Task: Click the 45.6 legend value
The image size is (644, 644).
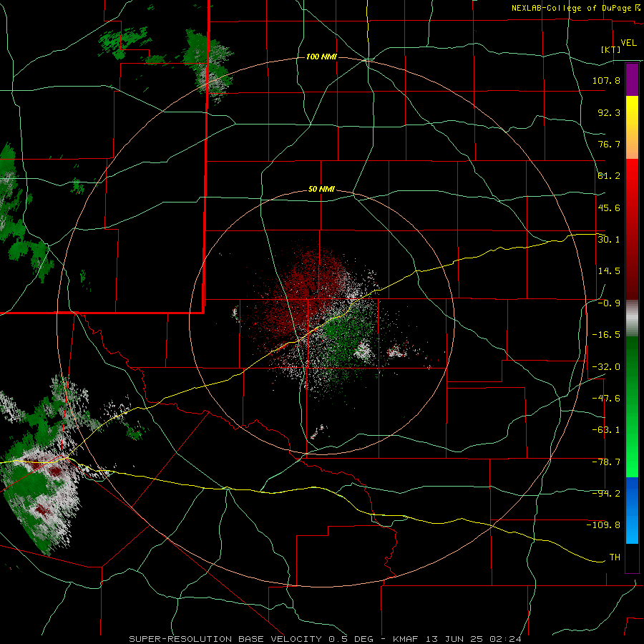Action: [609, 208]
